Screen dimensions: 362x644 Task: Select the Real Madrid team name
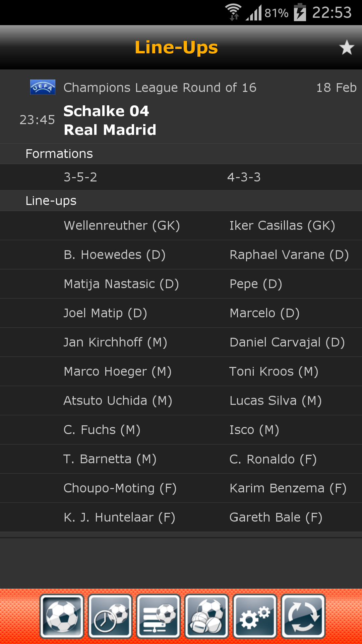coord(110,130)
